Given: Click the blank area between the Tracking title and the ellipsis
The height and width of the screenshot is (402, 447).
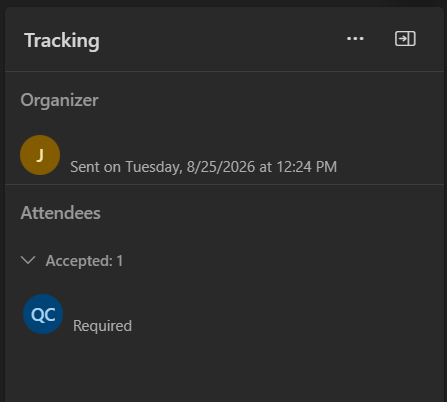Looking at the screenshot, I should pyautogui.click(x=223, y=40).
